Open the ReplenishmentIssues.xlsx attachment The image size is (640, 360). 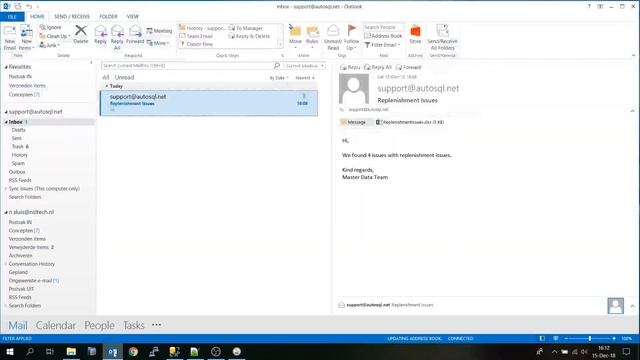(x=410, y=122)
